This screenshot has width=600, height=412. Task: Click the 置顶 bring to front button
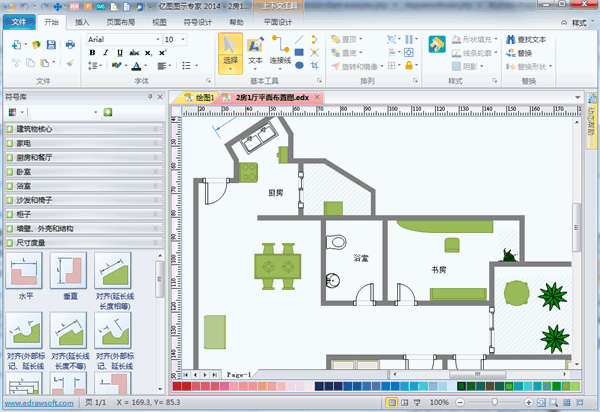[347, 39]
